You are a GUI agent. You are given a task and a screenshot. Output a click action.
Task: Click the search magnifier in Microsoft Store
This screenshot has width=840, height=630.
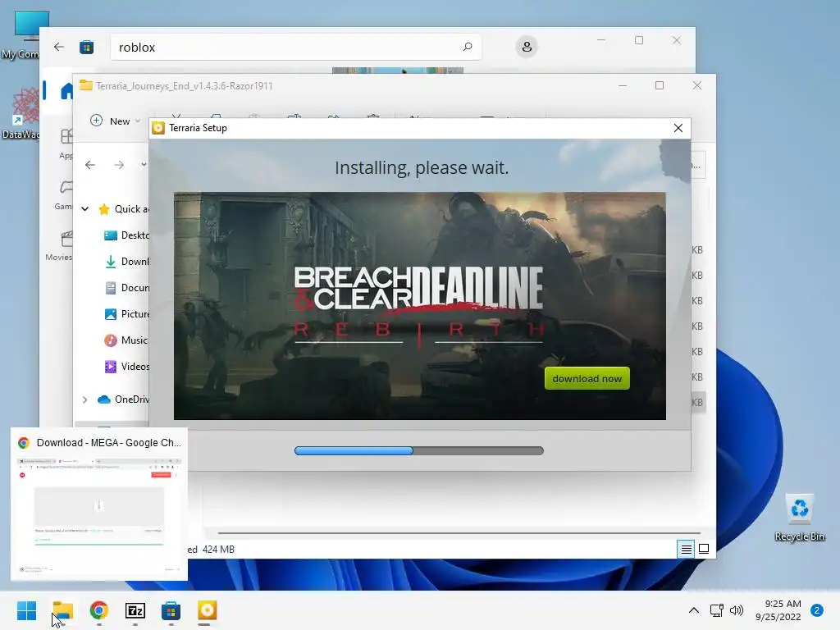pos(467,47)
